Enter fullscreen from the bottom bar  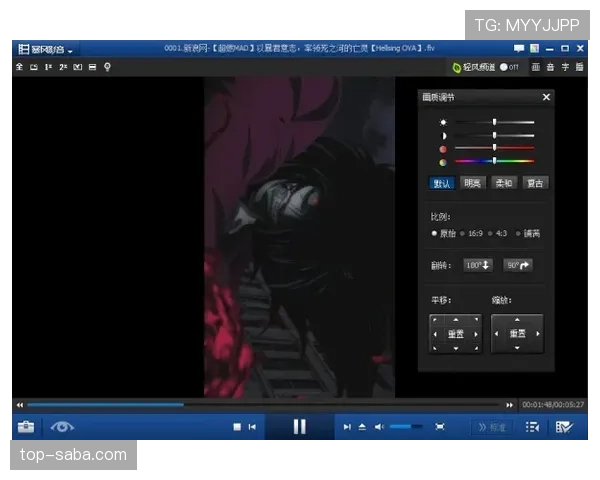tap(440, 426)
